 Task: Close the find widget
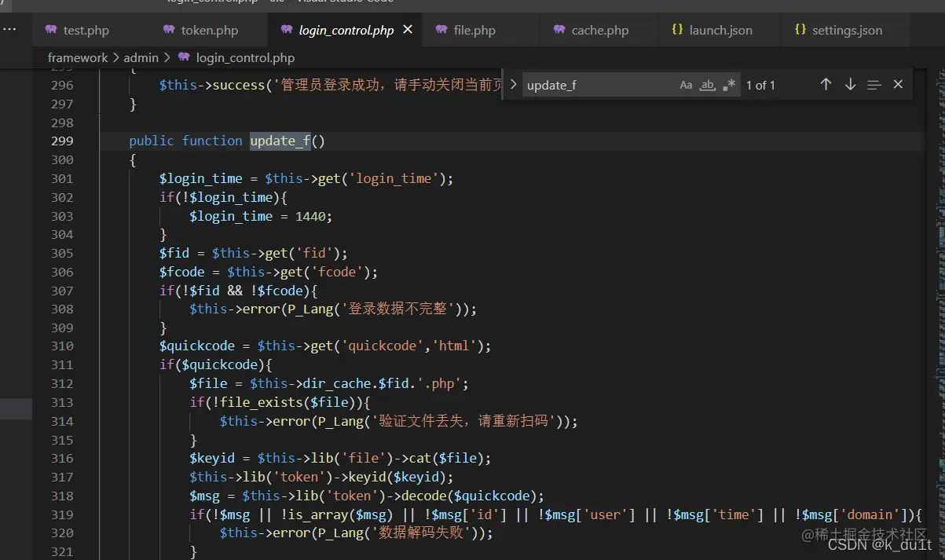(x=898, y=84)
